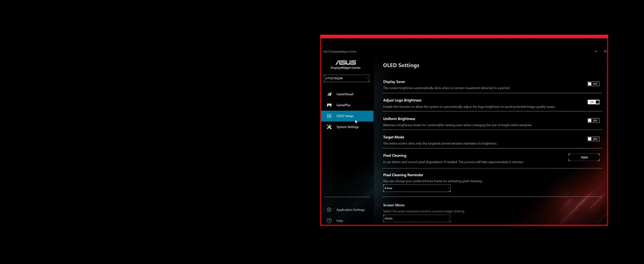Click the Pixel Cleaning Reminder label
Image resolution: width=644 pixels, height=264 pixels.
pos(403,175)
